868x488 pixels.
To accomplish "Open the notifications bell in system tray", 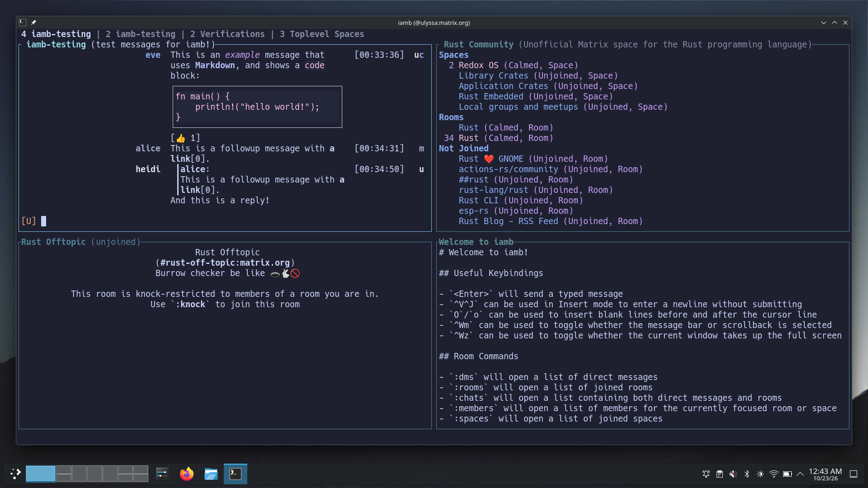I will [706, 474].
